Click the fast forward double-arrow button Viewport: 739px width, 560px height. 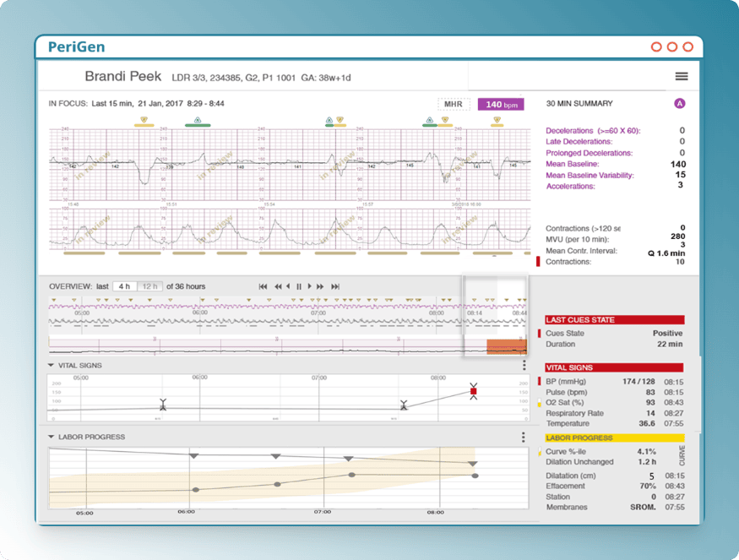pyautogui.click(x=322, y=286)
